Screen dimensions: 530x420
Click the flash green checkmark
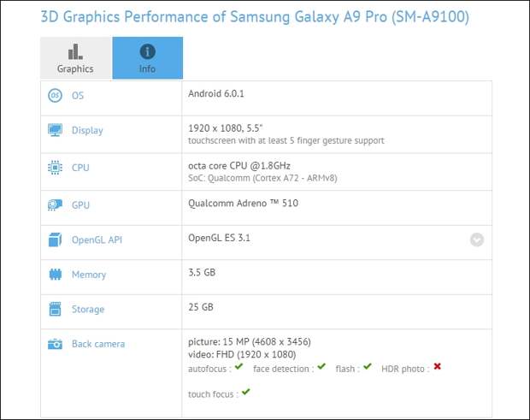pyautogui.click(x=367, y=367)
